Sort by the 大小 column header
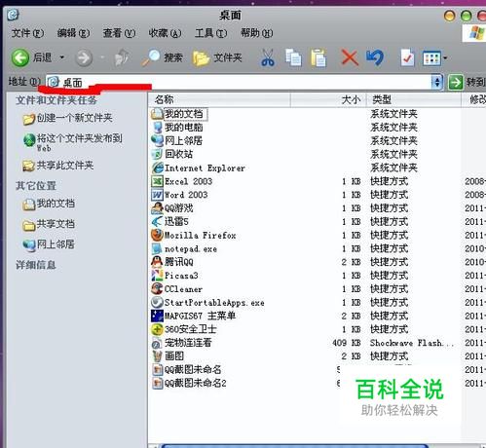This screenshot has height=448, width=486. [328, 99]
